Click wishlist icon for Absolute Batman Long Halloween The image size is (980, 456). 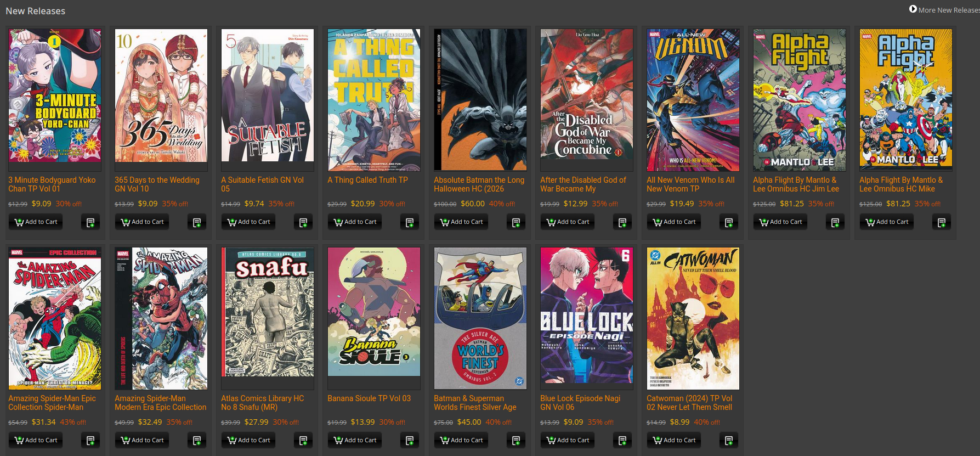tap(516, 222)
